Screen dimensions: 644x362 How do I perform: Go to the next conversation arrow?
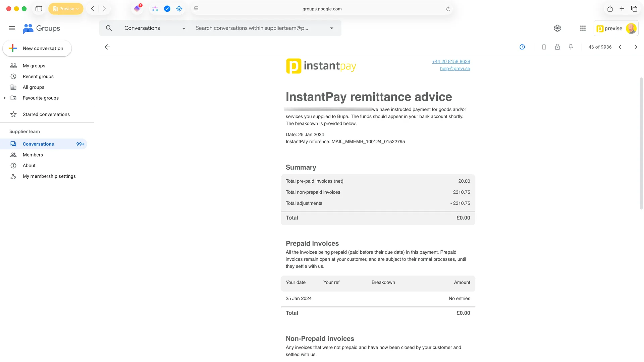click(636, 47)
